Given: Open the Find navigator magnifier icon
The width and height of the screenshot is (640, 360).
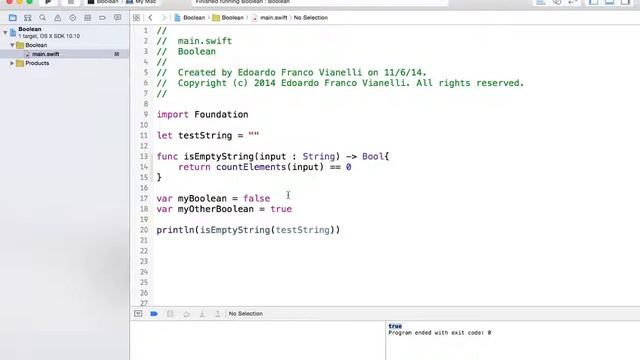Looking at the screenshot, I should coord(42,18).
